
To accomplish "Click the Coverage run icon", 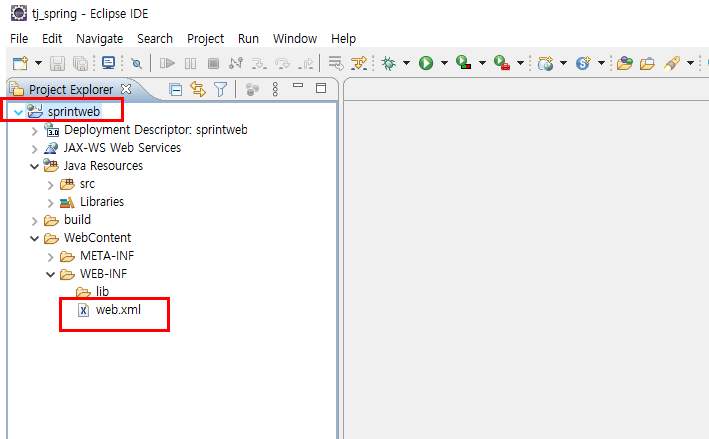I will coord(463,63).
